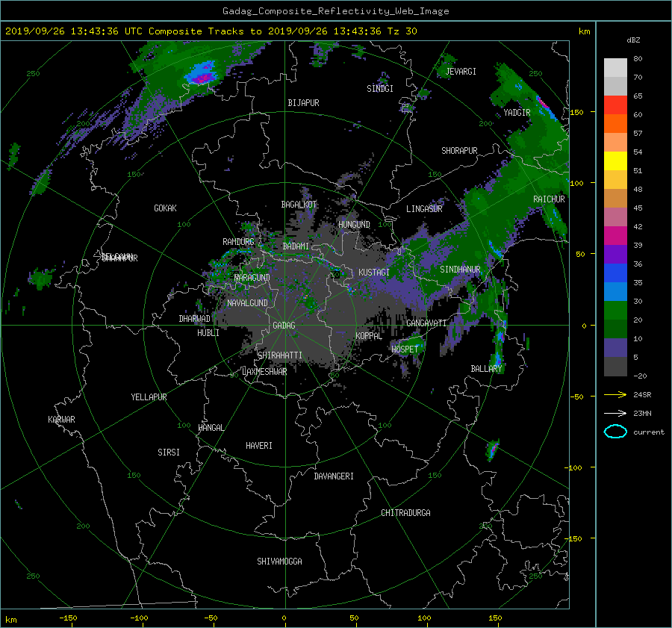Click the Gadag_Composite_Reflectivity_Web_Image title

point(335,11)
